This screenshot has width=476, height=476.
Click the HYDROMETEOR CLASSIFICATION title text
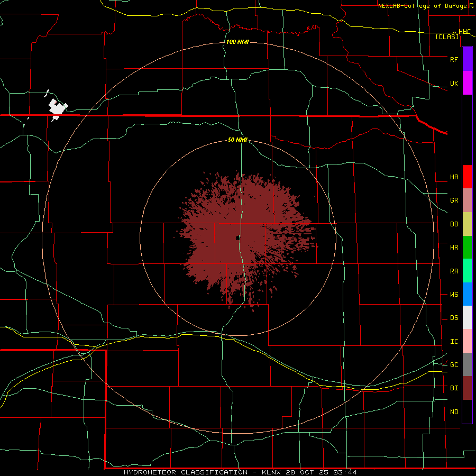pyautogui.click(x=186, y=472)
